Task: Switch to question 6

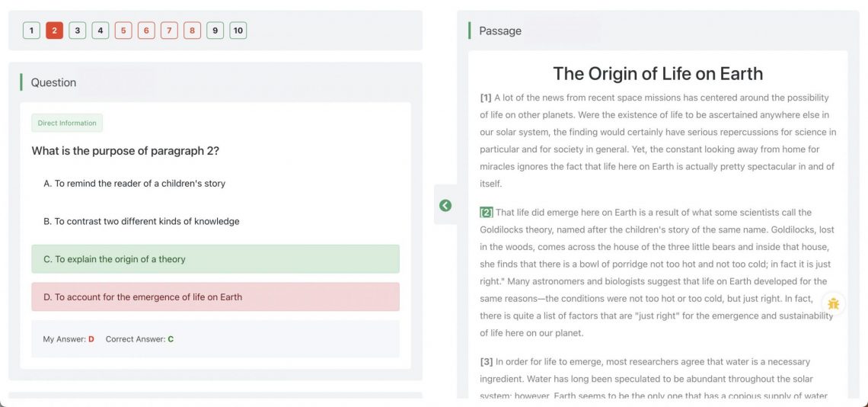Action: [146, 30]
